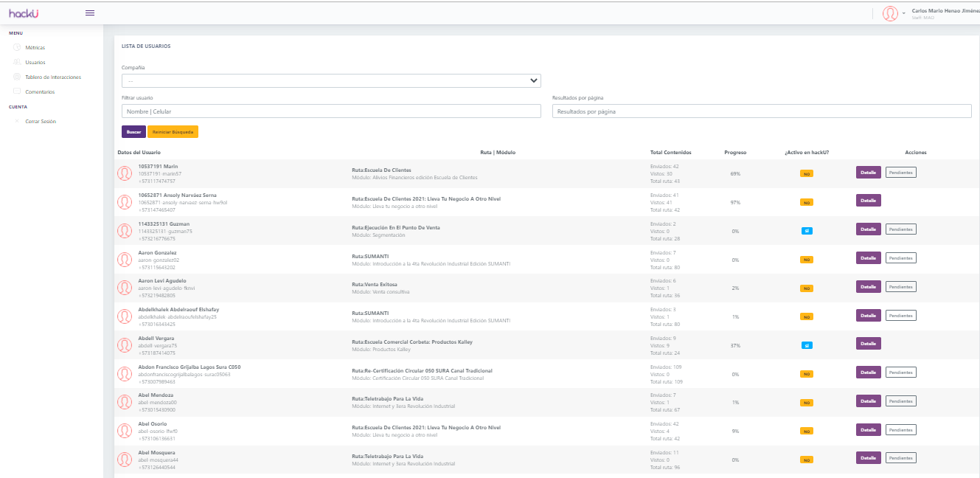Open Detalle for 10537191 Marin
Image resolution: width=980 pixels, height=478 pixels.
click(x=869, y=172)
